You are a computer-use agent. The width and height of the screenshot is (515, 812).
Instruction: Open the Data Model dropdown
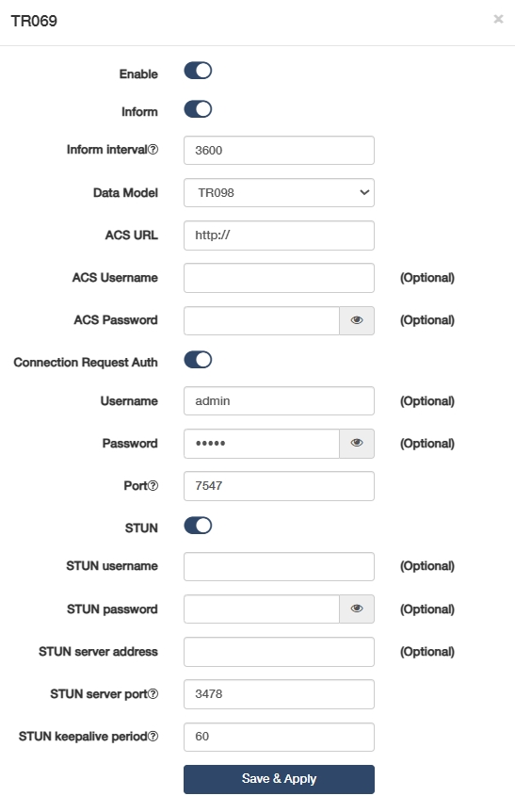point(279,193)
